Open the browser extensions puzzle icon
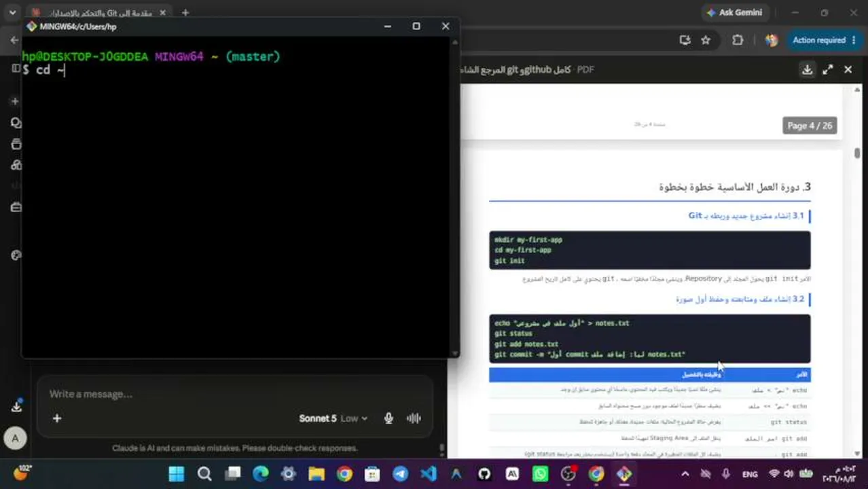Image resolution: width=868 pixels, height=489 pixels. [x=738, y=40]
